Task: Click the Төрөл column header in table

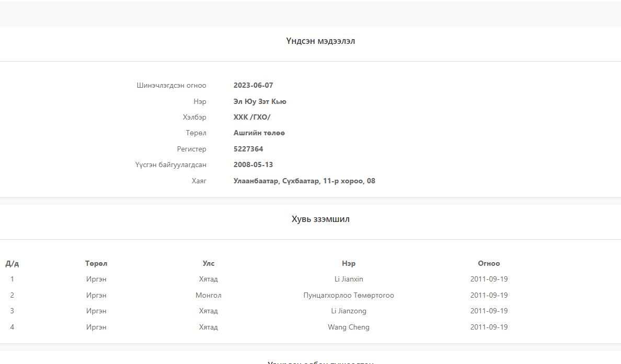Action: (x=96, y=263)
